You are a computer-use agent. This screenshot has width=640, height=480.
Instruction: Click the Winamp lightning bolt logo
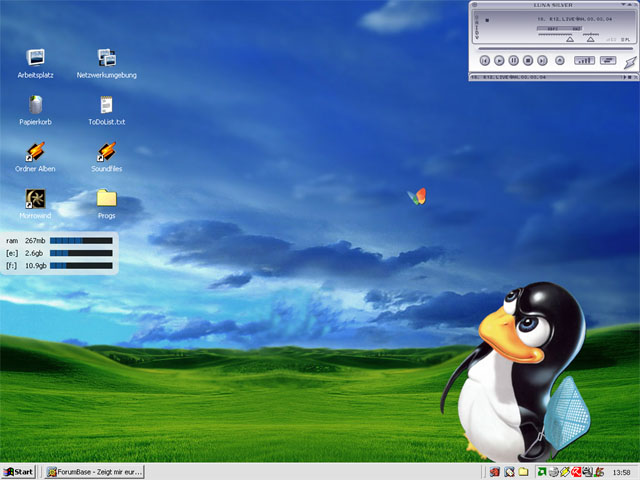(630, 62)
